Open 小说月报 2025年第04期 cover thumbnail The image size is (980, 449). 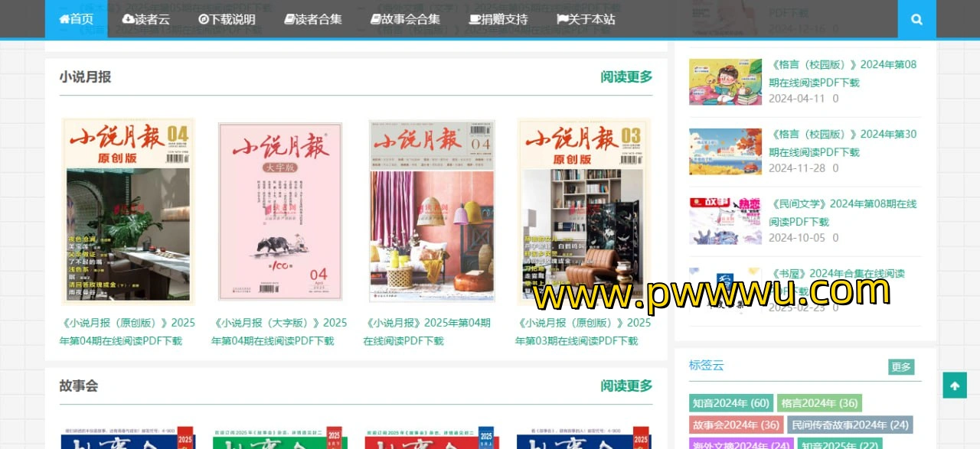point(432,211)
